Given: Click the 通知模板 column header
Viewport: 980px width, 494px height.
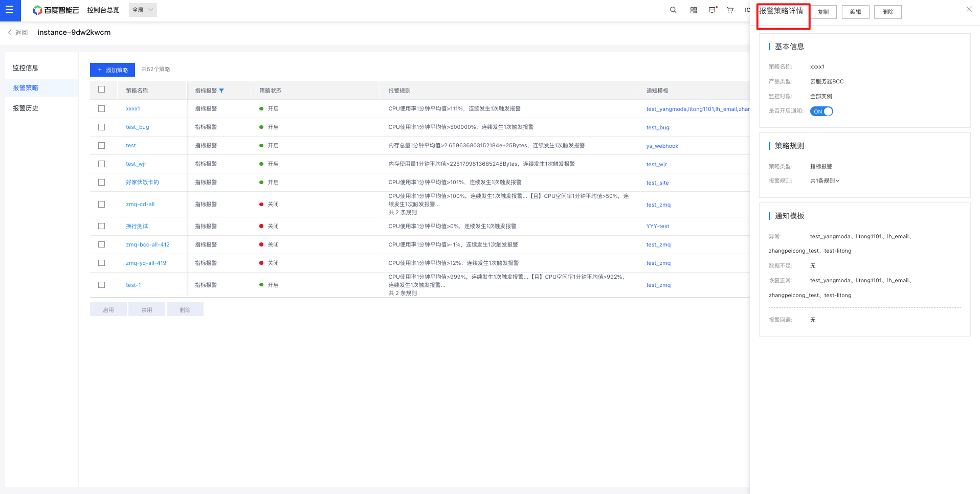Looking at the screenshot, I should coord(657,91).
